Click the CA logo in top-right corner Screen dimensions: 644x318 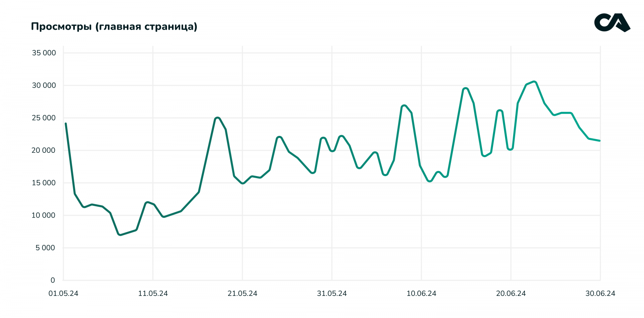612,23
